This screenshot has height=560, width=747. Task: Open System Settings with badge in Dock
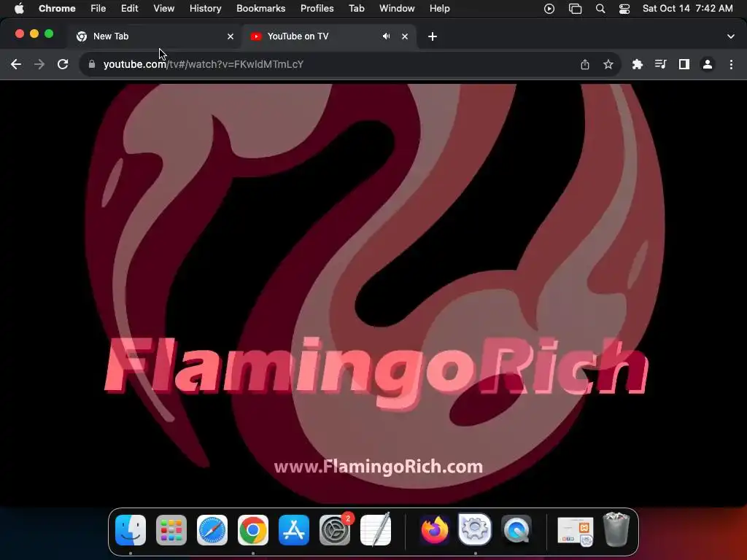tap(335, 530)
